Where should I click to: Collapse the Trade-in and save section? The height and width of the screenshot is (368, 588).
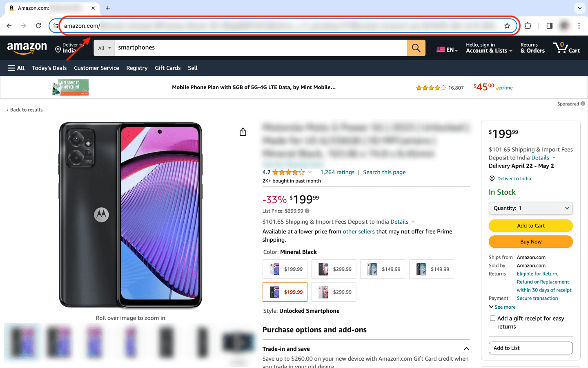tap(466, 349)
